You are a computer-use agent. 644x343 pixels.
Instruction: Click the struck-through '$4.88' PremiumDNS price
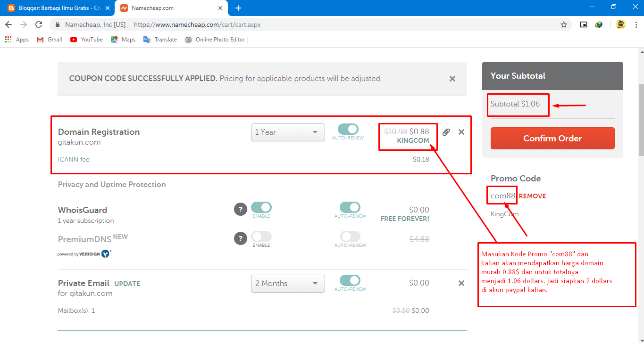[419, 239]
